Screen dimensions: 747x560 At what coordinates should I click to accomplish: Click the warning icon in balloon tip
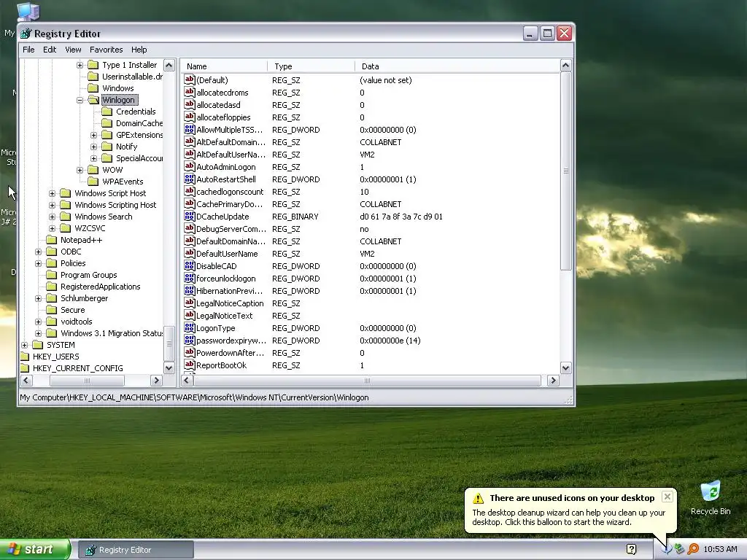click(x=478, y=498)
